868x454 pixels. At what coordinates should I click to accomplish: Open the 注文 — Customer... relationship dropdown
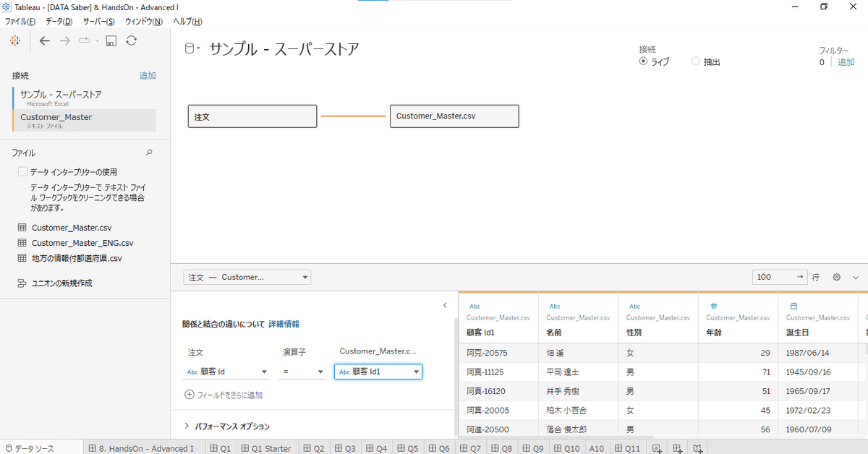click(247, 277)
